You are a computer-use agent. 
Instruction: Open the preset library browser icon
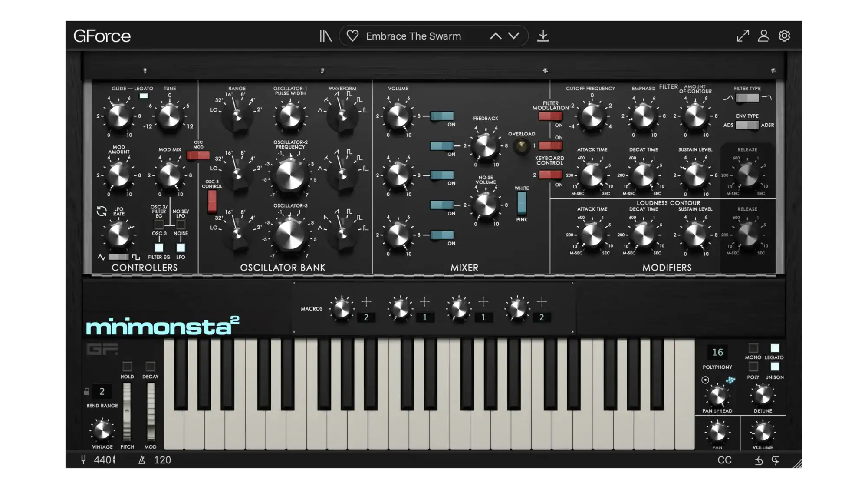pos(325,36)
